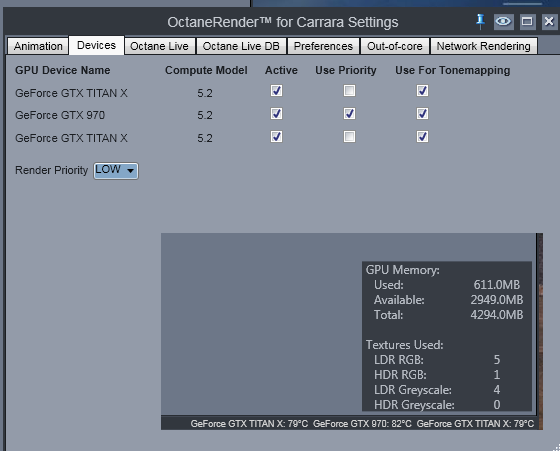Click the LDR RGB texture count

[497, 360]
